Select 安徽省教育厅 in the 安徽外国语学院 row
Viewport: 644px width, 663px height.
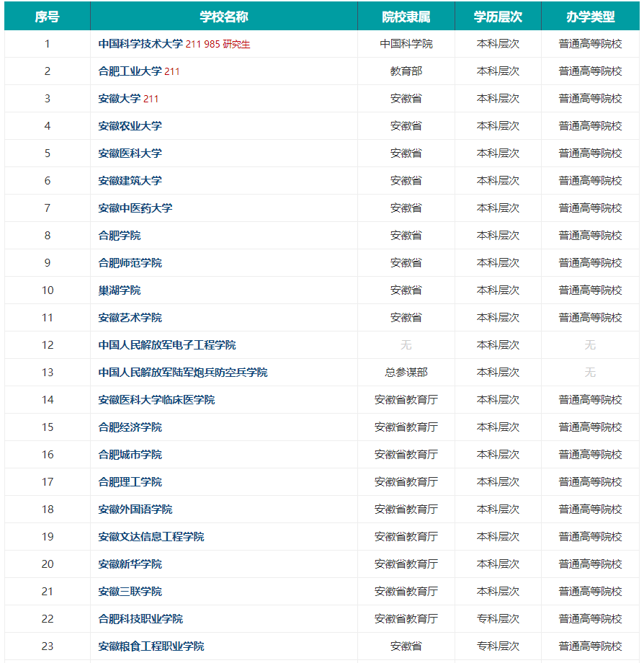click(x=406, y=510)
